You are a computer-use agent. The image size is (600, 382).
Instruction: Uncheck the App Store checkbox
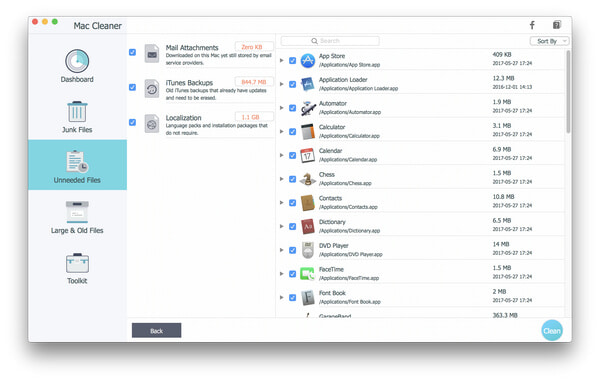(x=292, y=60)
